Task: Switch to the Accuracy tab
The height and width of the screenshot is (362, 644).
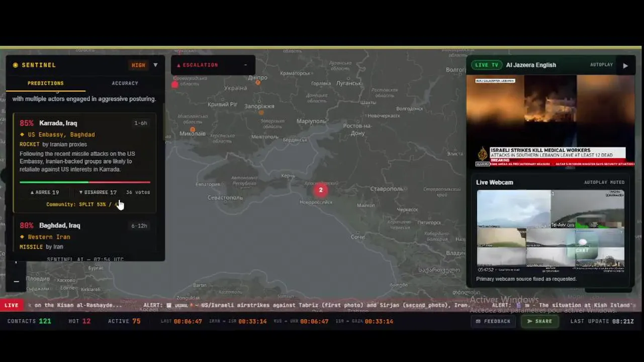Action: pos(125,83)
